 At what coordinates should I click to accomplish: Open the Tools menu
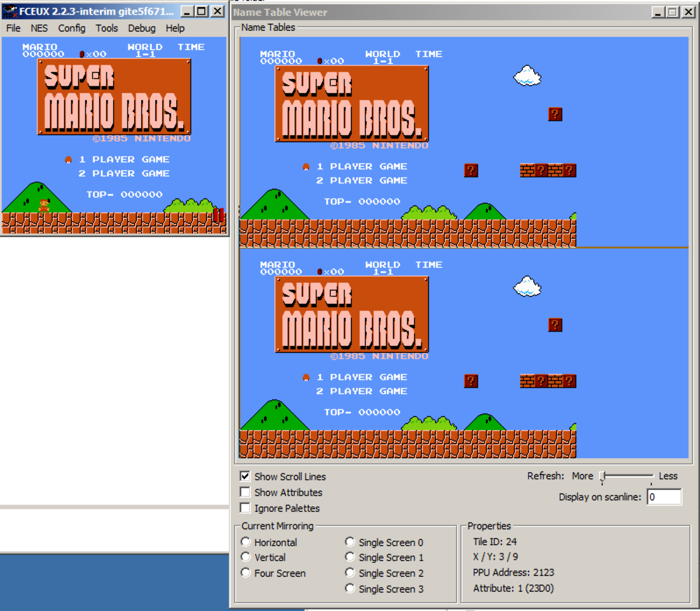tap(107, 28)
